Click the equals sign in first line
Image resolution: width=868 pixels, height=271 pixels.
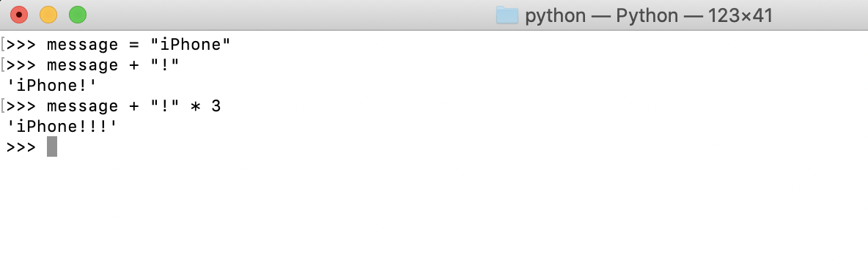coord(134,45)
